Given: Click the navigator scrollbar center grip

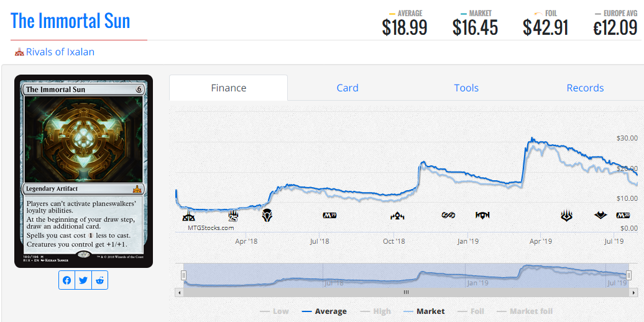Looking at the screenshot, I should pos(406,292).
